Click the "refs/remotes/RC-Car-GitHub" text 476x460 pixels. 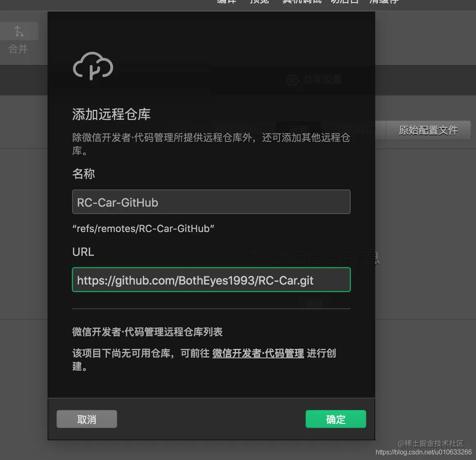[143, 228]
